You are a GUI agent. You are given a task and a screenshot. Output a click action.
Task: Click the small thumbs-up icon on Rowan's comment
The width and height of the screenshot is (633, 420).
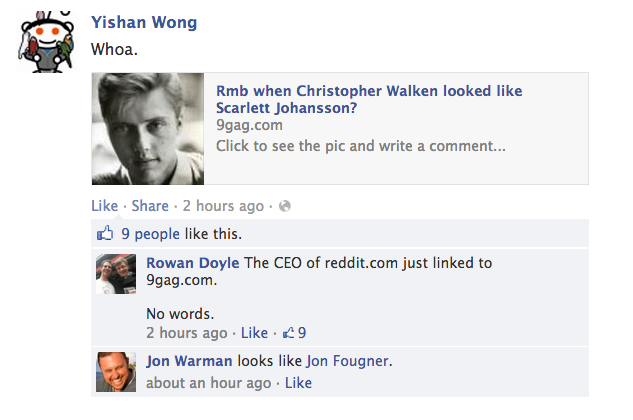[x=288, y=333]
